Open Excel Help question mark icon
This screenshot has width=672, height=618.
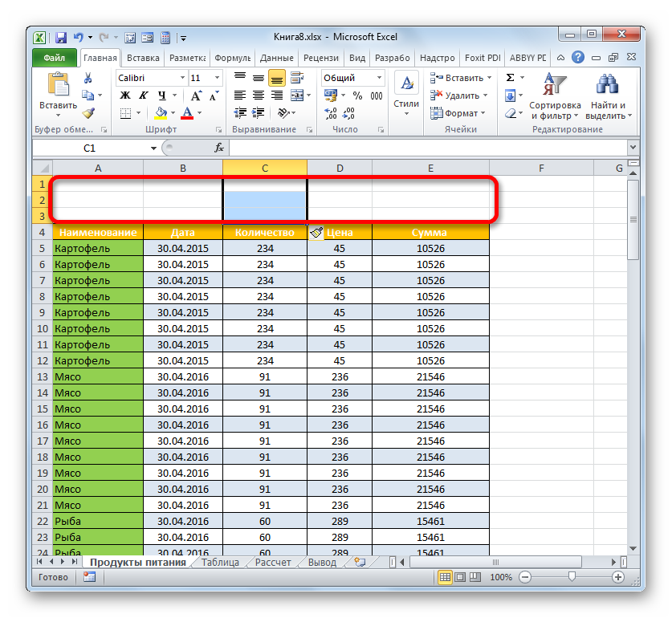578,58
